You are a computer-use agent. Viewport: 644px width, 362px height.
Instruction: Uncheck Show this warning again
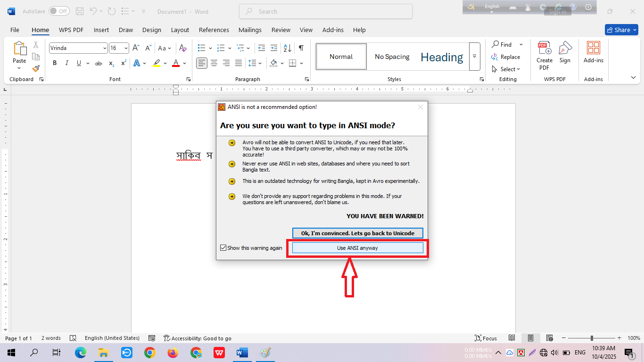click(x=223, y=248)
